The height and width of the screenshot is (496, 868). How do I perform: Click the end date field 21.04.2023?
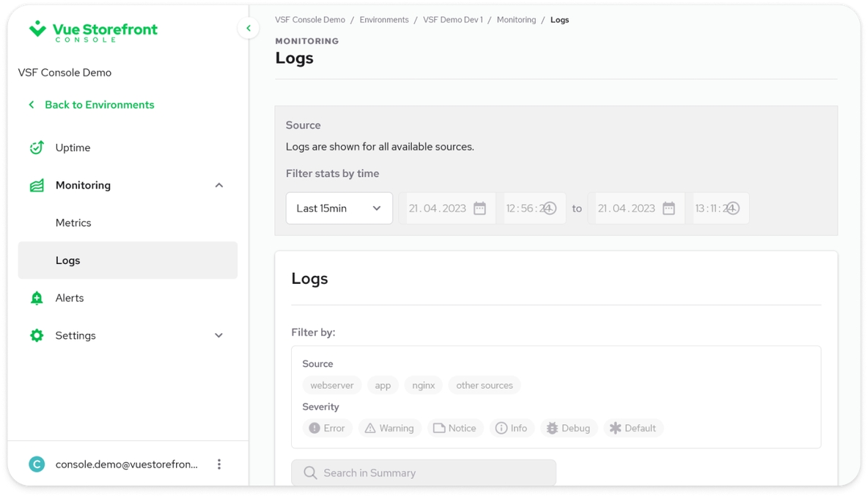click(636, 208)
